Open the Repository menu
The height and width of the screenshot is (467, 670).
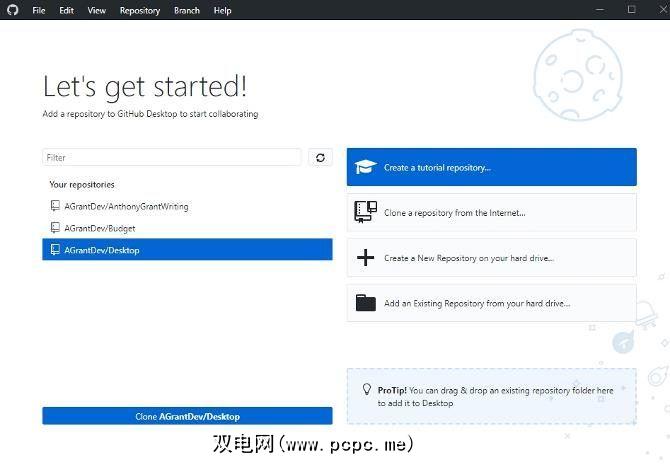pos(140,10)
